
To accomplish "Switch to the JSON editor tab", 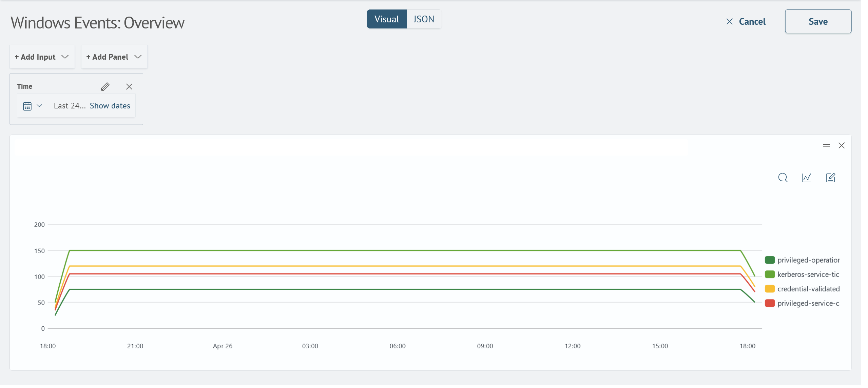I will [x=424, y=19].
